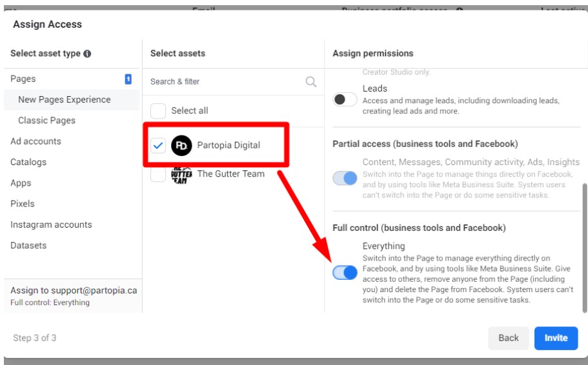Uncheck the Partopia Digital checkbox
588x365 pixels.
pos(158,145)
